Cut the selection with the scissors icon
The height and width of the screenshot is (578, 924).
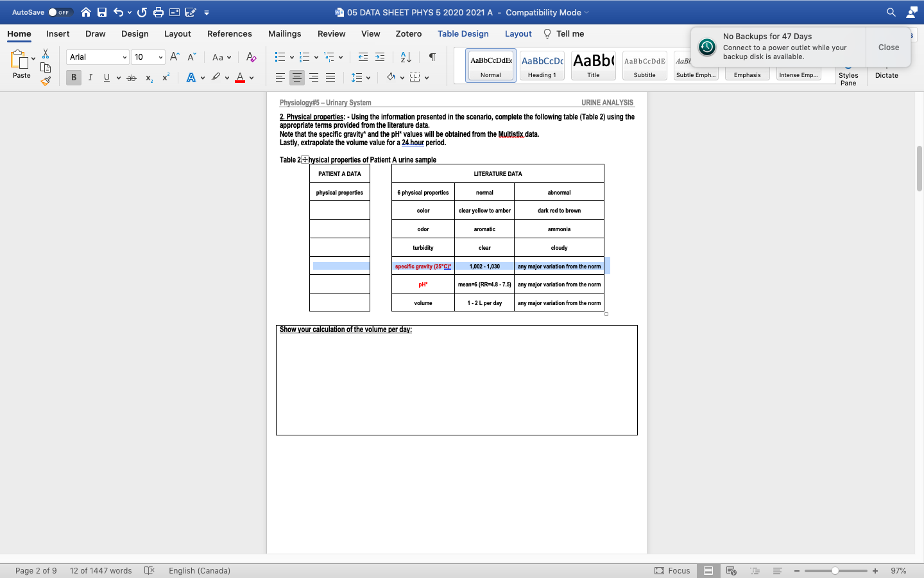pos(46,54)
